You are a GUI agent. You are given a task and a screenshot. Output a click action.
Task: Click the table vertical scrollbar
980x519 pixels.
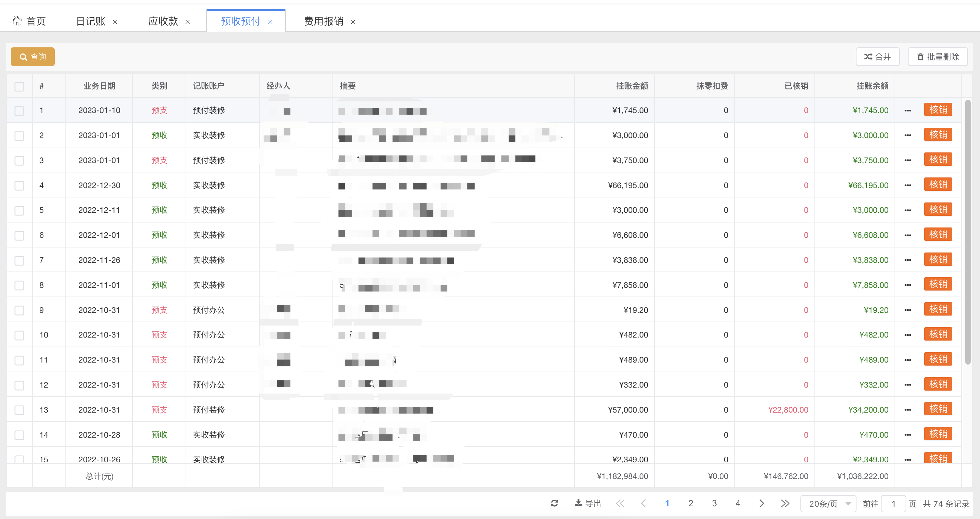[967, 232]
